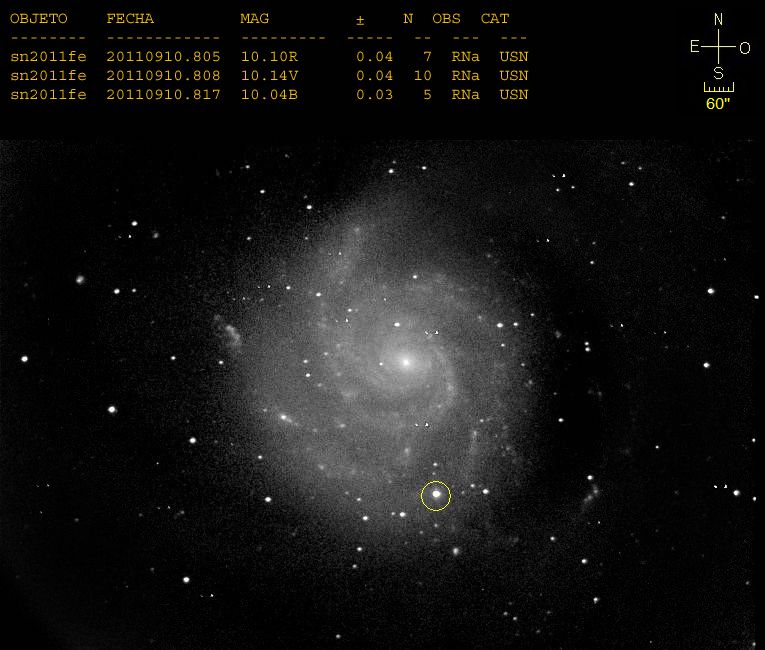
Task: Click magnitude value 10.10R
Action: coord(269,57)
